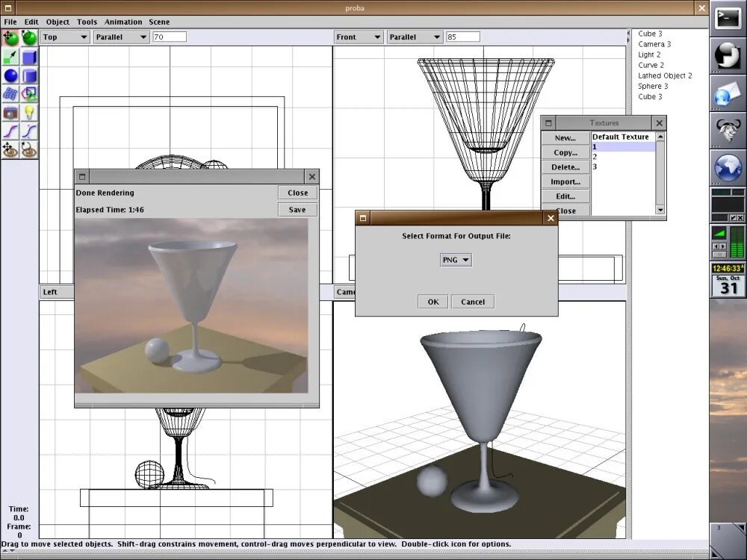Click New... in the Textures window
The width and height of the screenshot is (747, 560).
(x=565, y=137)
